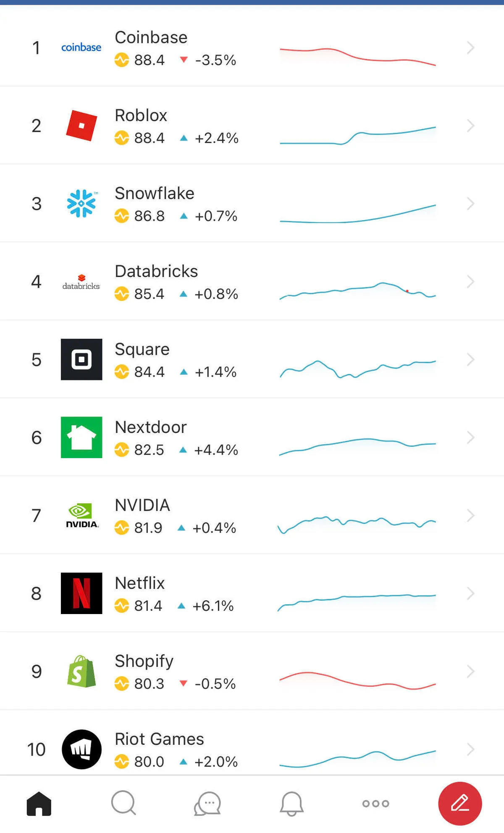Open the more options tab
Viewport: 504px width, 833px height.
[375, 804]
